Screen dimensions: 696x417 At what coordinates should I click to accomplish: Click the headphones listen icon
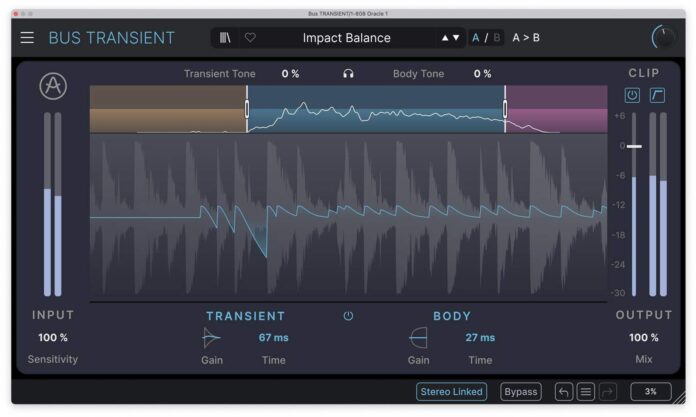(348, 74)
